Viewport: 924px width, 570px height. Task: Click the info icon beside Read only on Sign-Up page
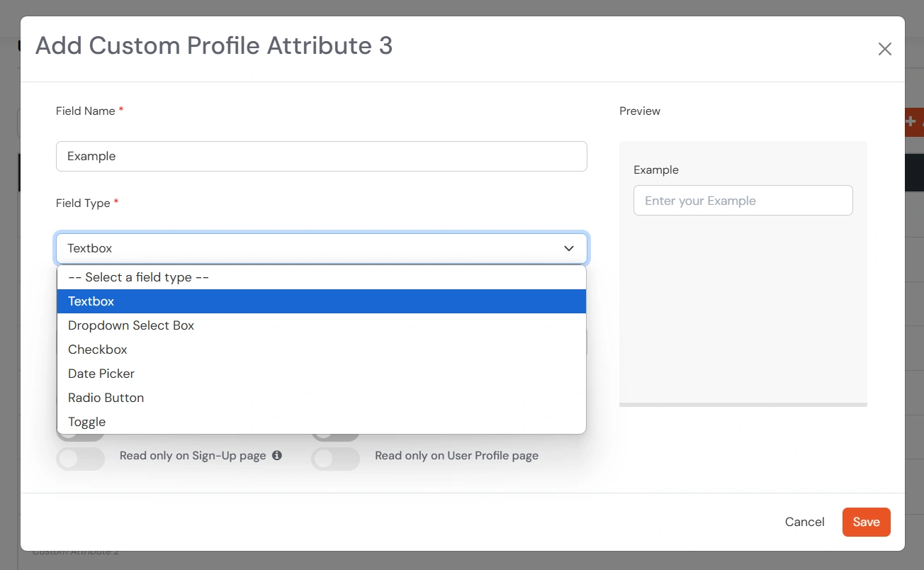277,456
